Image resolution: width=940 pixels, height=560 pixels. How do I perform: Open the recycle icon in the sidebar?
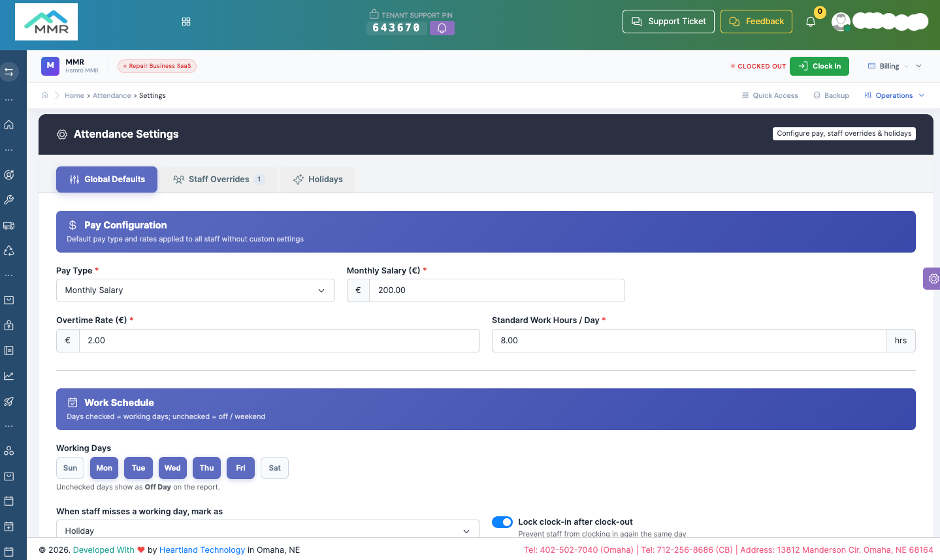9,251
